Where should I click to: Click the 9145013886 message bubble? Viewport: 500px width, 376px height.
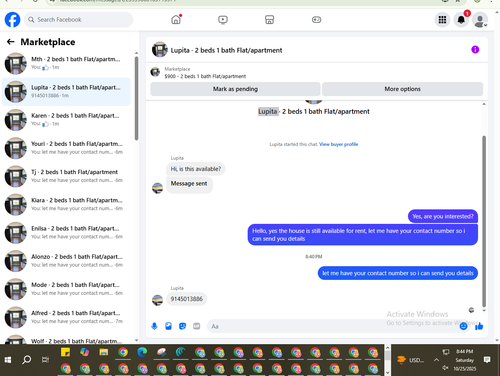click(x=187, y=299)
